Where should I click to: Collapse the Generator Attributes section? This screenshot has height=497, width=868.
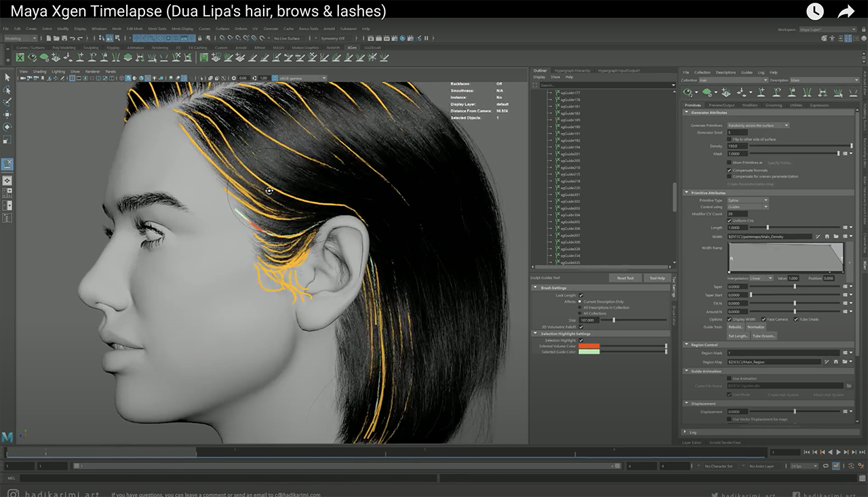[686, 112]
